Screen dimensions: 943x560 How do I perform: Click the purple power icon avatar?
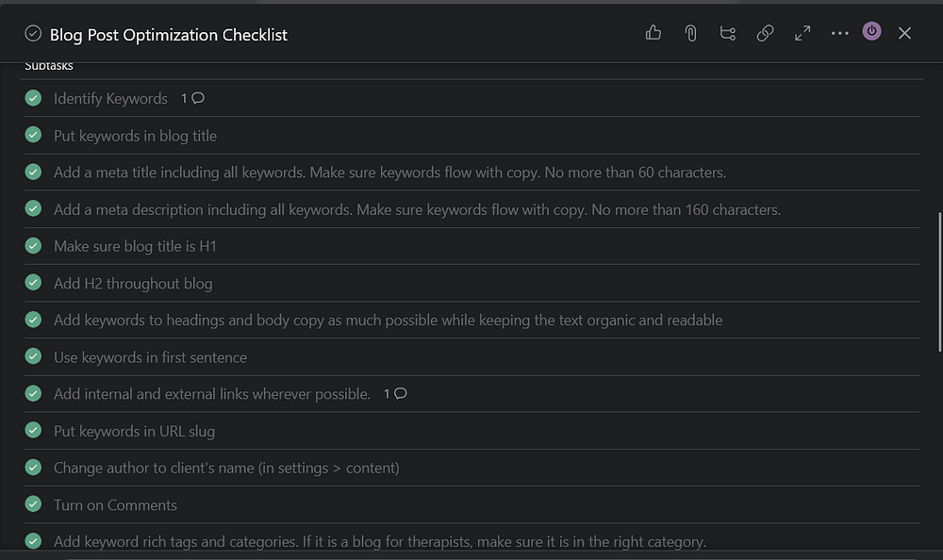(872, 31)
